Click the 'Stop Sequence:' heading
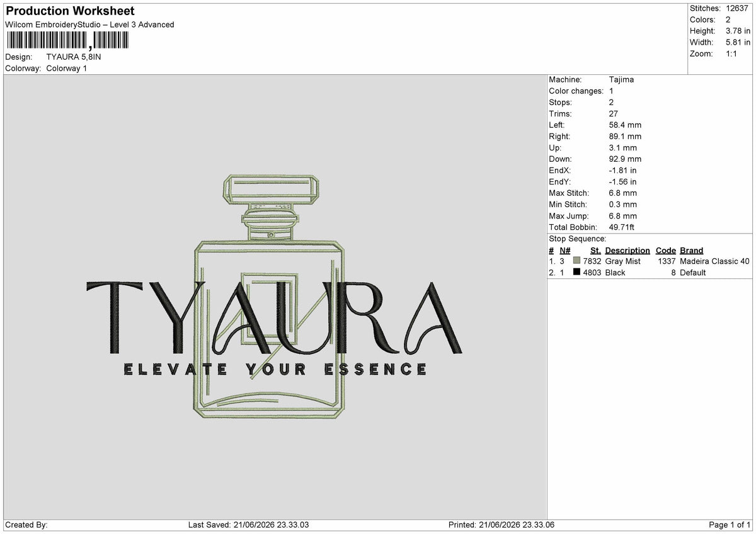 578,239
